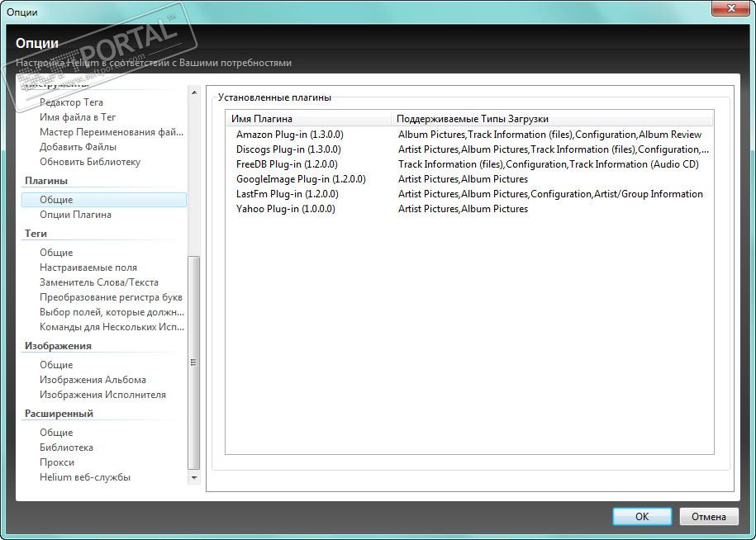756x540 pixels.
Task: Click the sidebar scroll down arrow
Action: [x=194, y=478]
